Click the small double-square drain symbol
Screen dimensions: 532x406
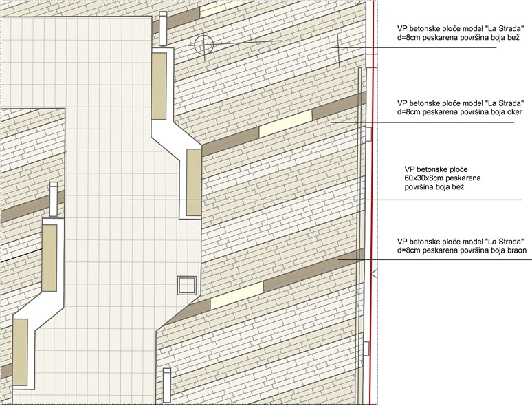click(x=187, y=286)
